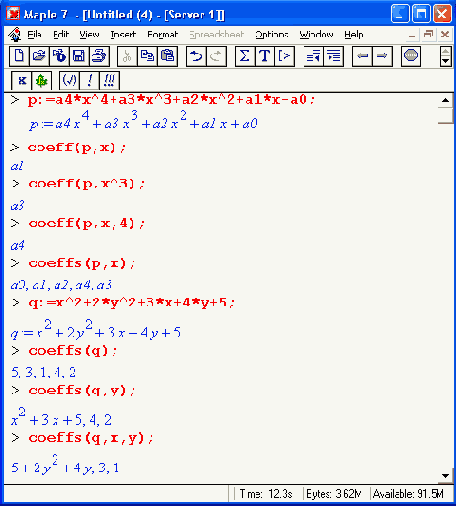Print the worksheet with the printer icon
This screenshot has width=456, height=506.
pyautogui.click(x=99, y=56)
